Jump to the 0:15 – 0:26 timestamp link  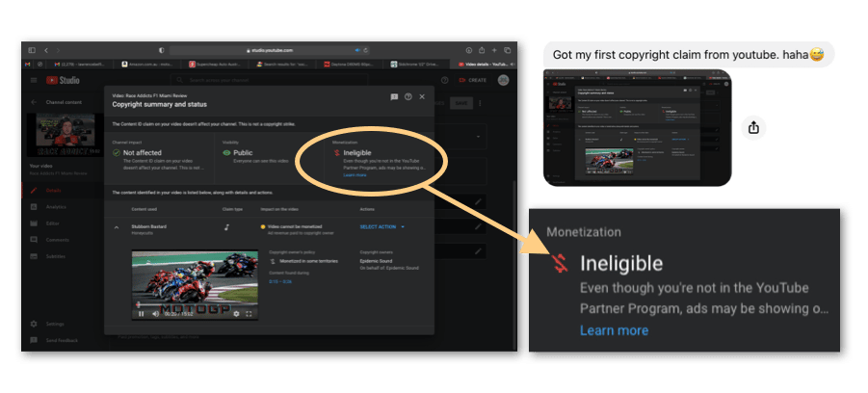pyautogui.click(x=280, y=281)
